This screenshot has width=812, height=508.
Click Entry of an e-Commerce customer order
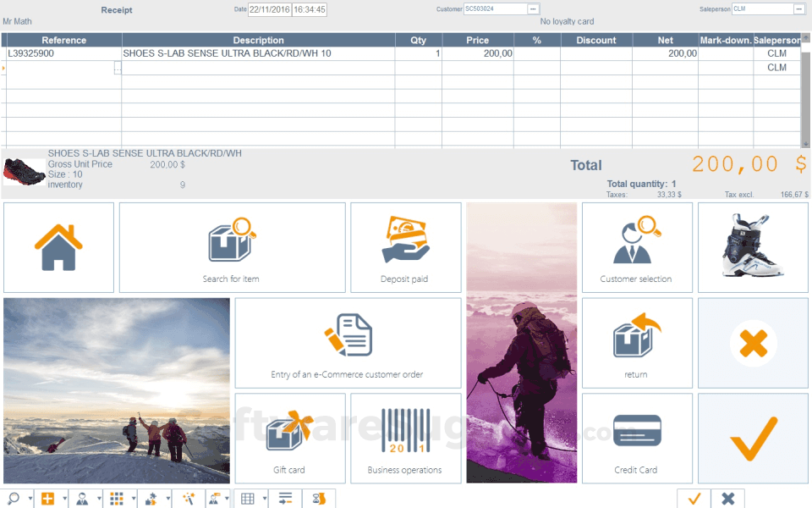coord(347,342)
